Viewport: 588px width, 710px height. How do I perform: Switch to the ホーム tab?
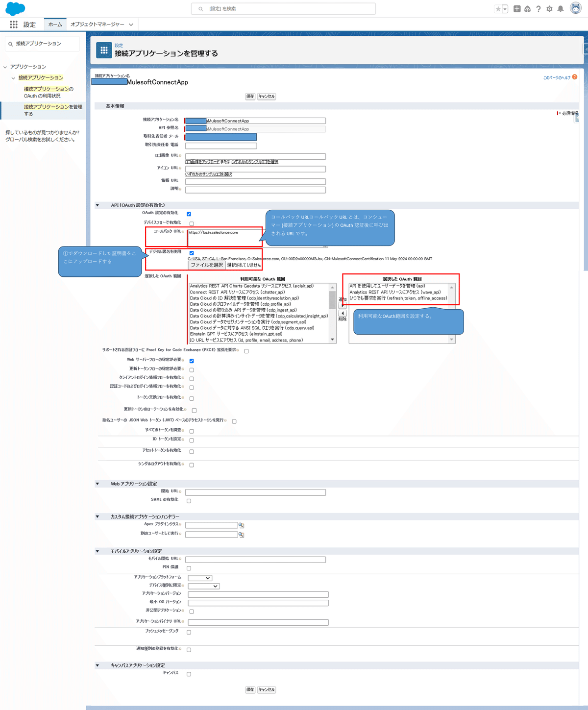click(x=55, y=23)
